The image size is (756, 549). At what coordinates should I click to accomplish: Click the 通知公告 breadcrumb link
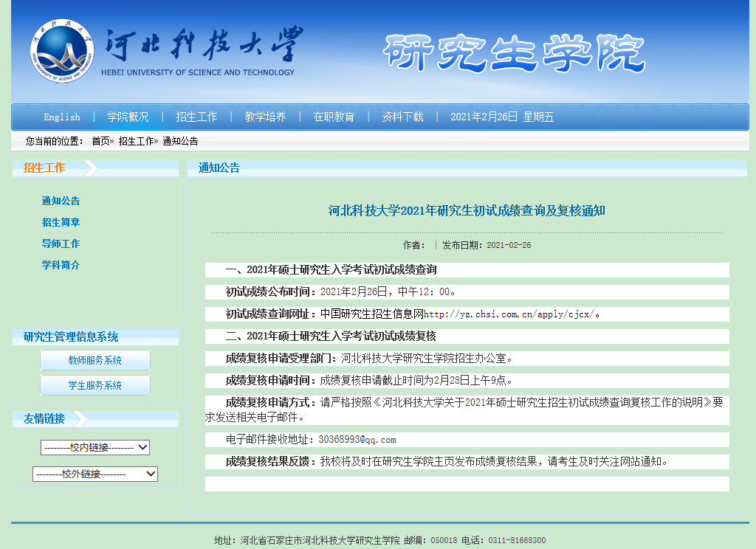click(x=180, y=141)
